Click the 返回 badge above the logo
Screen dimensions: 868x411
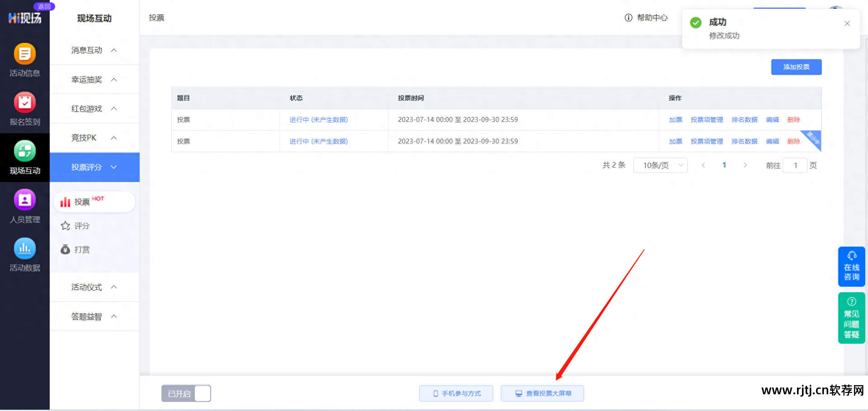[x=44, y=6]
